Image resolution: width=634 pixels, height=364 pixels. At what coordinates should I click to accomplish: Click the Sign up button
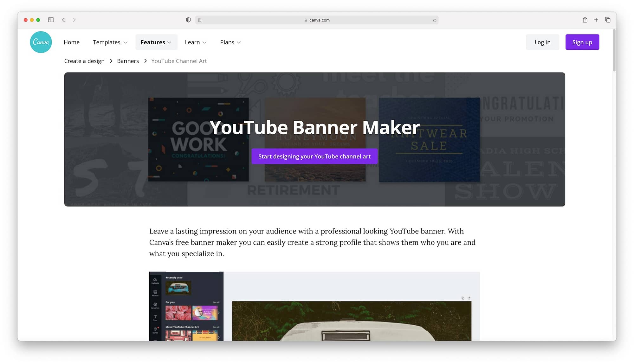coord(582,42)
